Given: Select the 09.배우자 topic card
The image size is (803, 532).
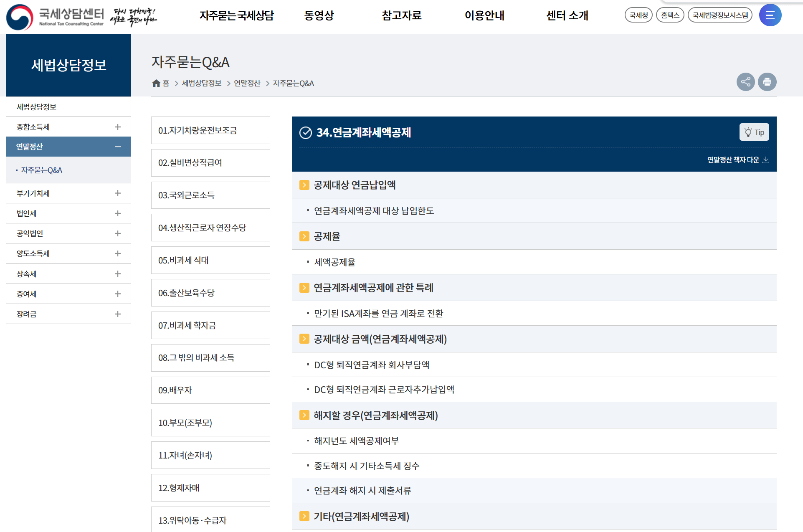Looking at the screenshot, I should coord(210,390).
